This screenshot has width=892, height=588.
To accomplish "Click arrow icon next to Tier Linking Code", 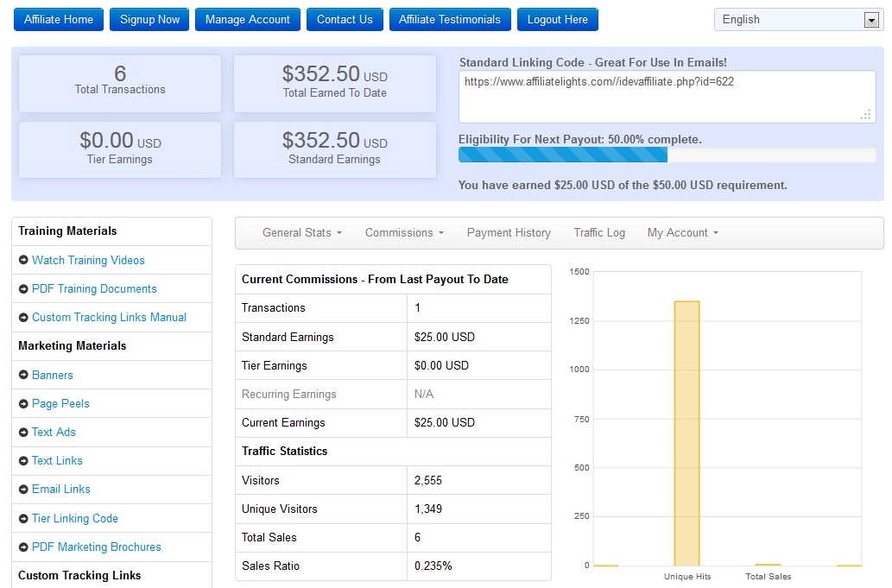I will point(23,519).
